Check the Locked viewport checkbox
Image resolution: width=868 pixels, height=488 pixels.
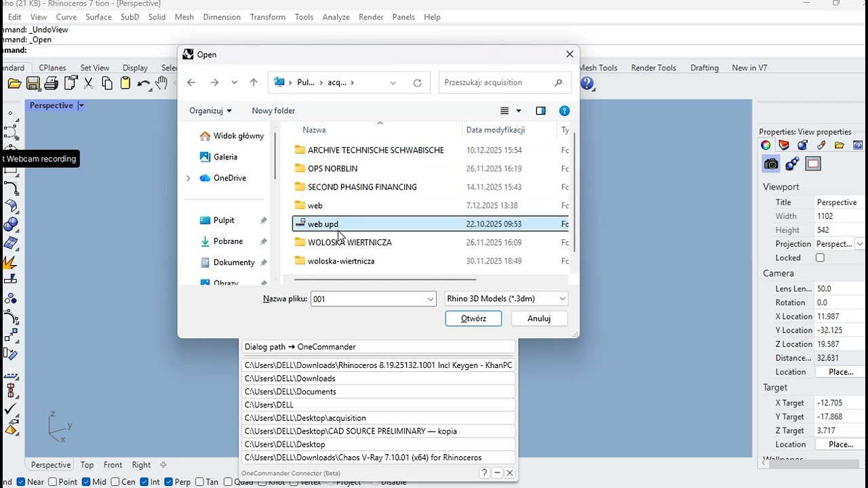click(820, 258)
